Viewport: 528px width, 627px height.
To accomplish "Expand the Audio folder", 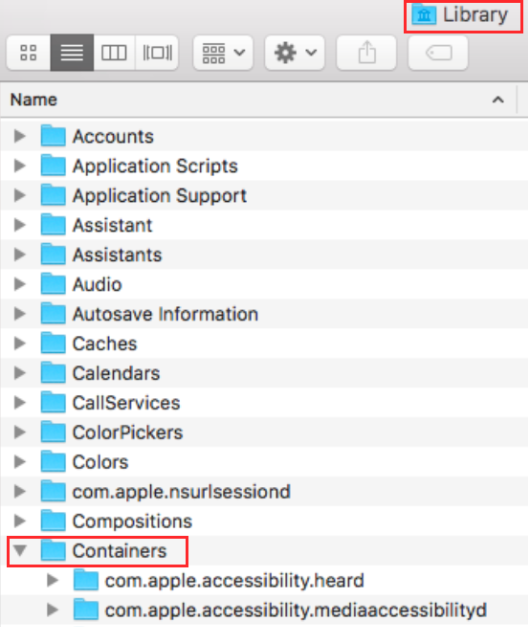I will (x=20, y=284).
